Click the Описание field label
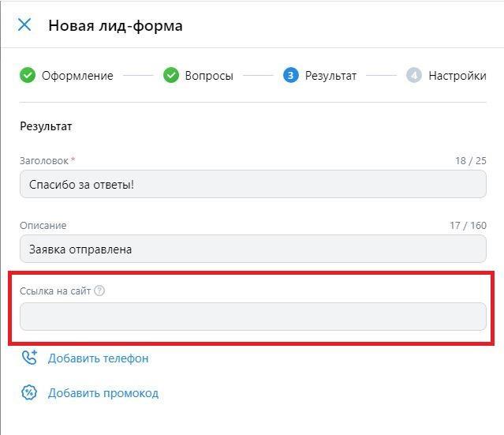This screenshot has height=435, width=504. pos(43,225)
